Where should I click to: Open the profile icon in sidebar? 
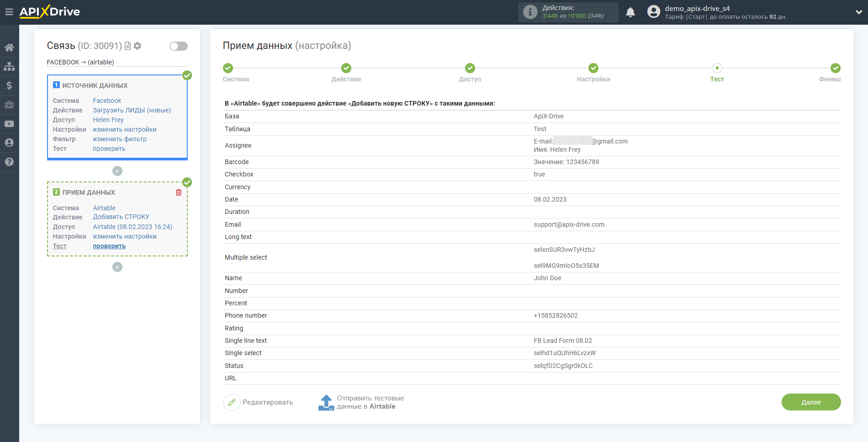[x=9, y=143]
